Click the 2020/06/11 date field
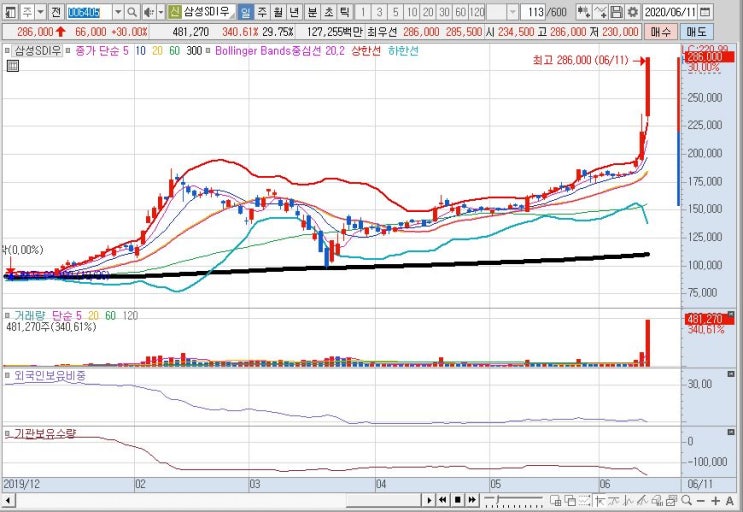This screenshot has width=743, height=512. pyautogui.click(x=671, y=12)
